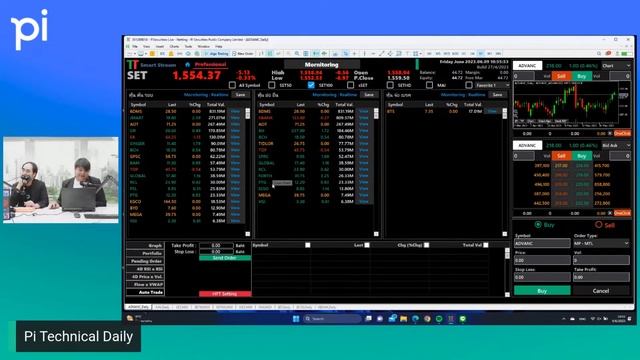Click Sell button in the top ADVANC chart panel
Image resolution: width=640 pixels, height=360 pixels.
coord(562,76)
